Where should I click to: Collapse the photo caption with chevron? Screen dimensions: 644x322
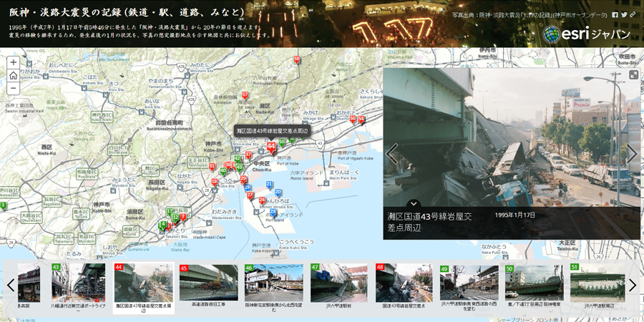tap(414, 204)
